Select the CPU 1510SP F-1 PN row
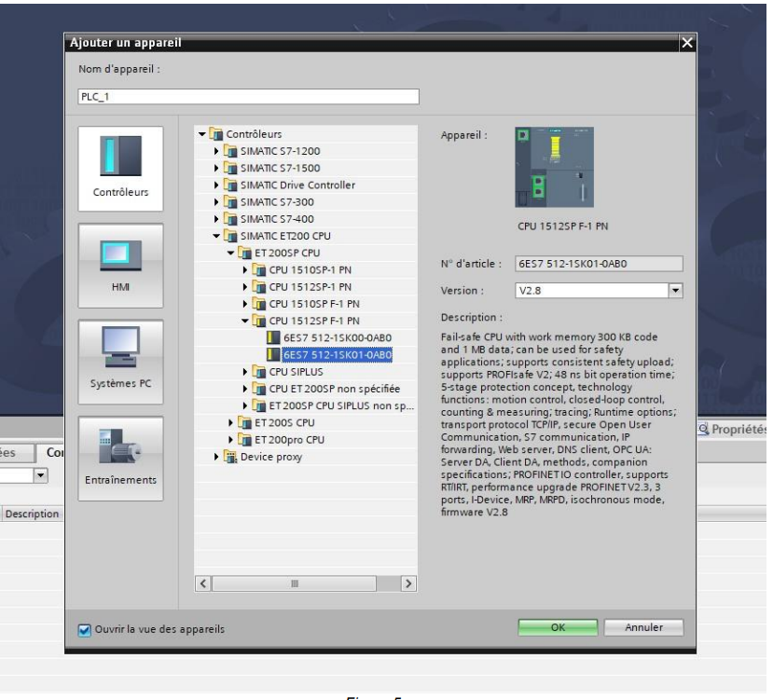 tap(314, 304)
